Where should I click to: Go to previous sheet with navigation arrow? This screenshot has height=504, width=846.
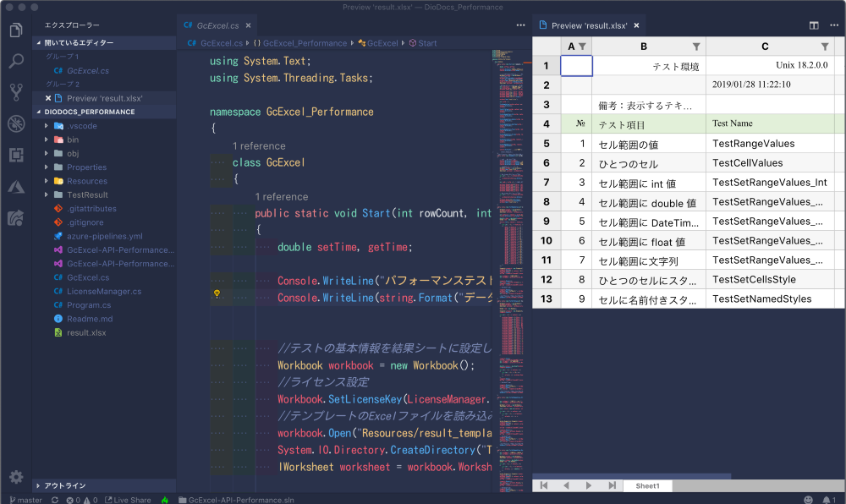(566, 485)
